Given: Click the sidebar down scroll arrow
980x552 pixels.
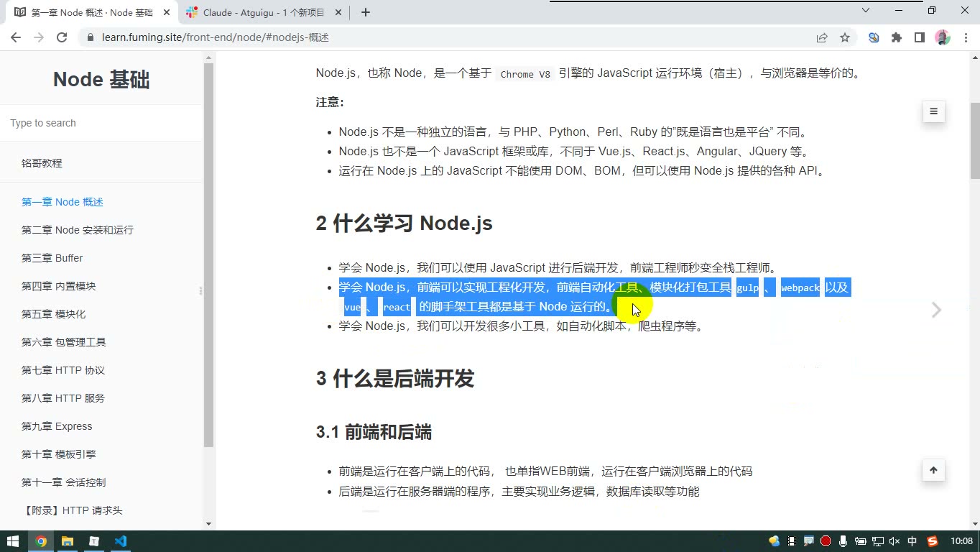Looking at the screenshot, I should tap(209, 524).
